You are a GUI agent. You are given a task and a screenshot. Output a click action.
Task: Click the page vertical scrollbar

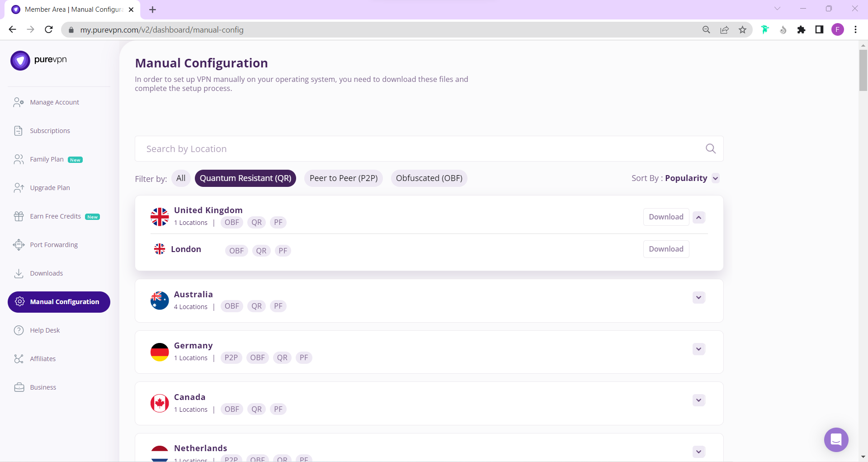(863, 70)
